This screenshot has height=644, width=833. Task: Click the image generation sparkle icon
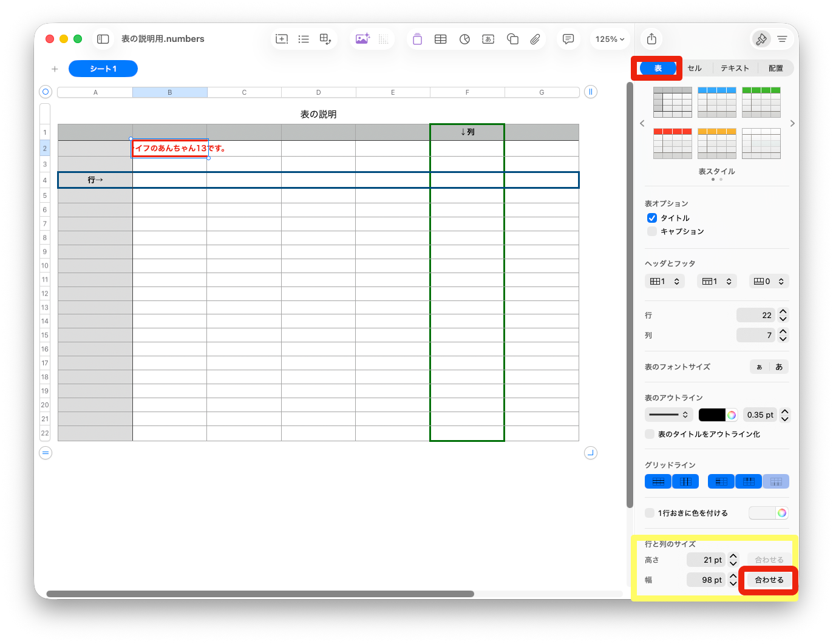pos(362,39)
